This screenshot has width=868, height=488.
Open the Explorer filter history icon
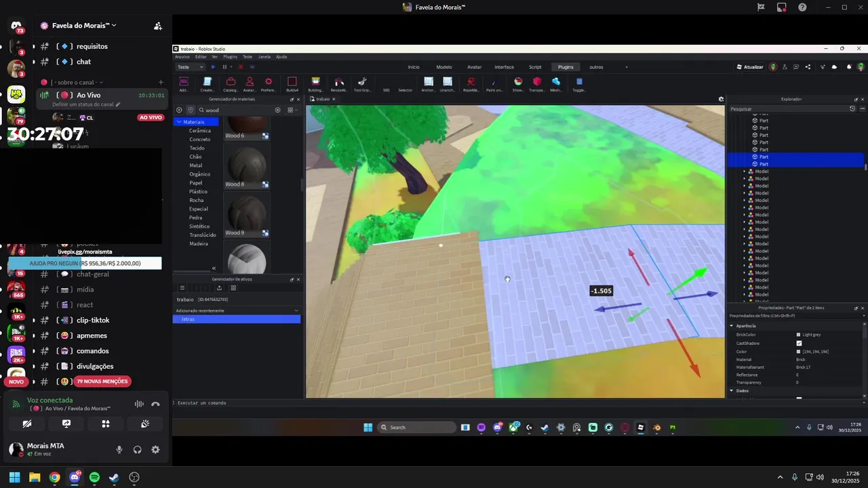point(852,108)
